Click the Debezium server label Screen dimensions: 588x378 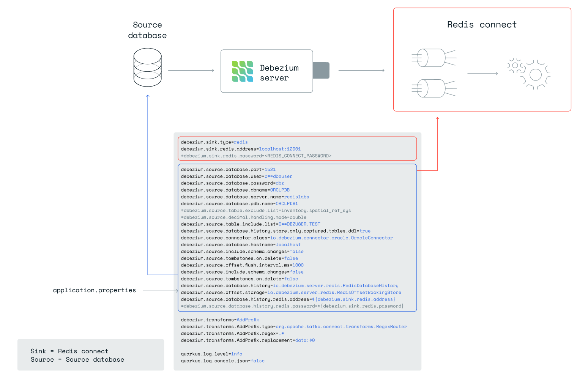point(279,73)
